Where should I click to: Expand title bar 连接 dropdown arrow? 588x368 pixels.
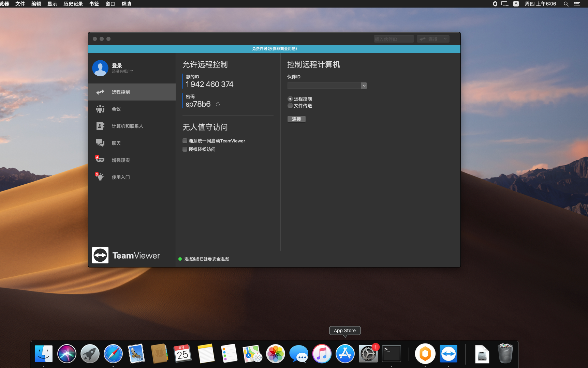pos(445,39)
